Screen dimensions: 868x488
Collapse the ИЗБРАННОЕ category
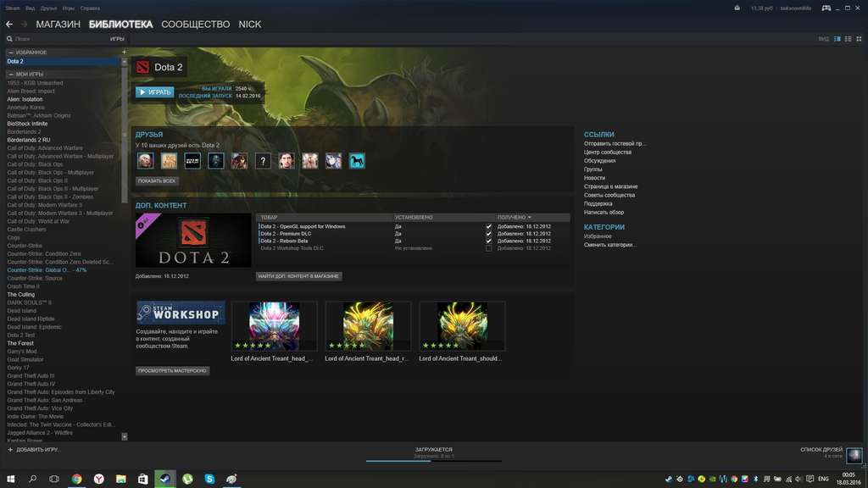(x=11, y=53)
